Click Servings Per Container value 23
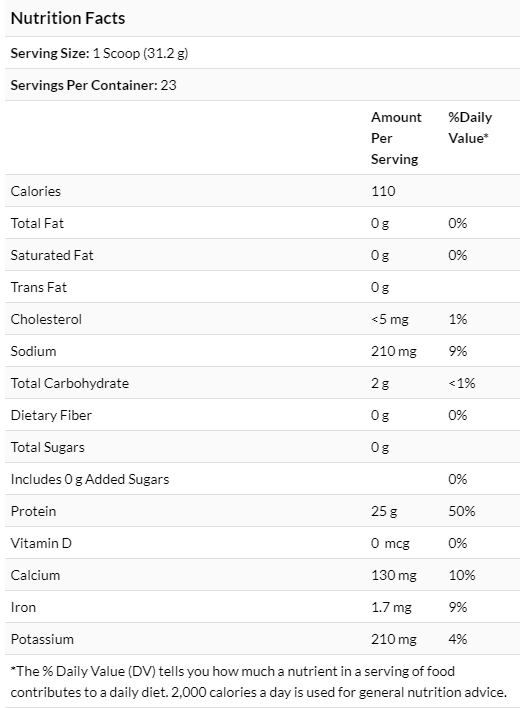This screenshot has height=708, width=522. tap(168, 85)
